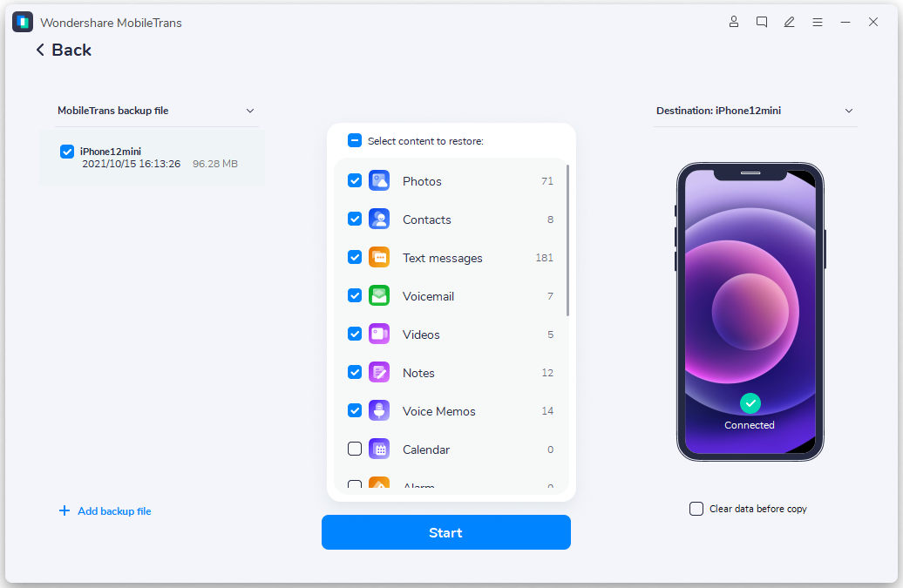
Task: Click the Text messages count 181
Action: coord(544,258)
